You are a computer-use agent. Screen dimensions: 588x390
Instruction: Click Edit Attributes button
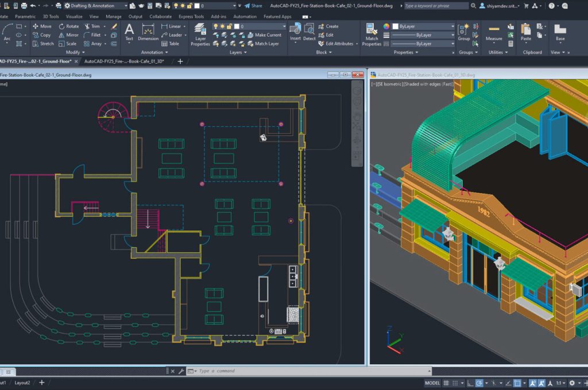point(335,44)
